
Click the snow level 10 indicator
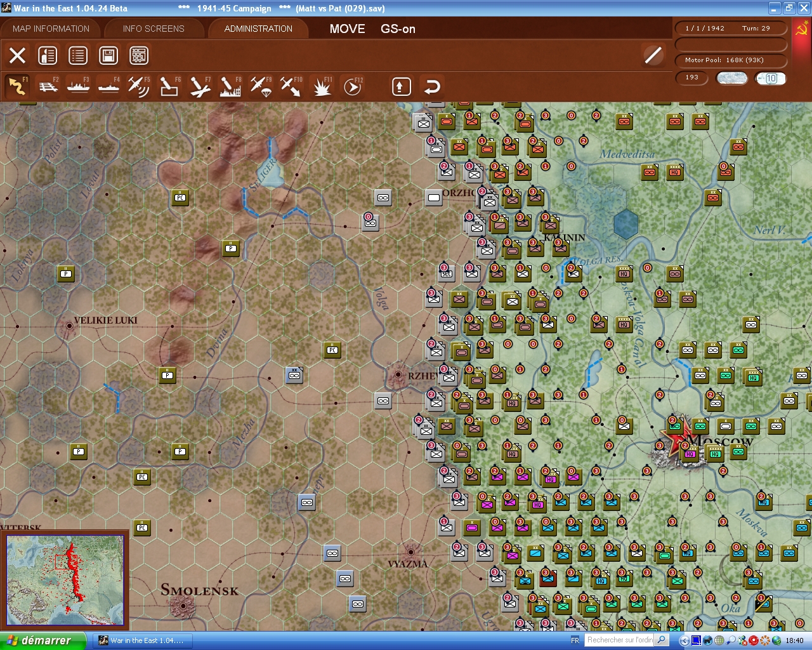[771, 78]
